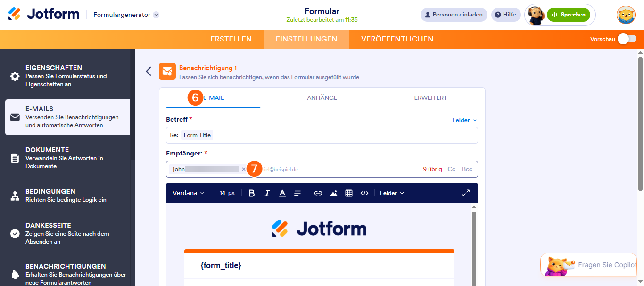The image size is (644, 286).
Task: Expand the editor to fullscreen
Action: coord(466,193)
